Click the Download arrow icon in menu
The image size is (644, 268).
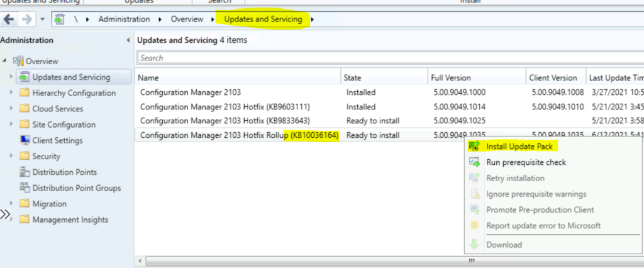[x=474, y=245]
